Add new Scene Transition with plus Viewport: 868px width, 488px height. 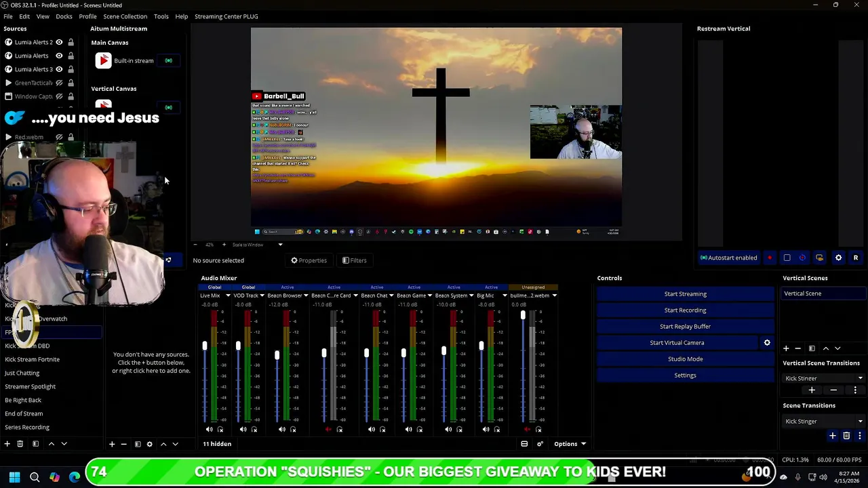coord(833,436)
